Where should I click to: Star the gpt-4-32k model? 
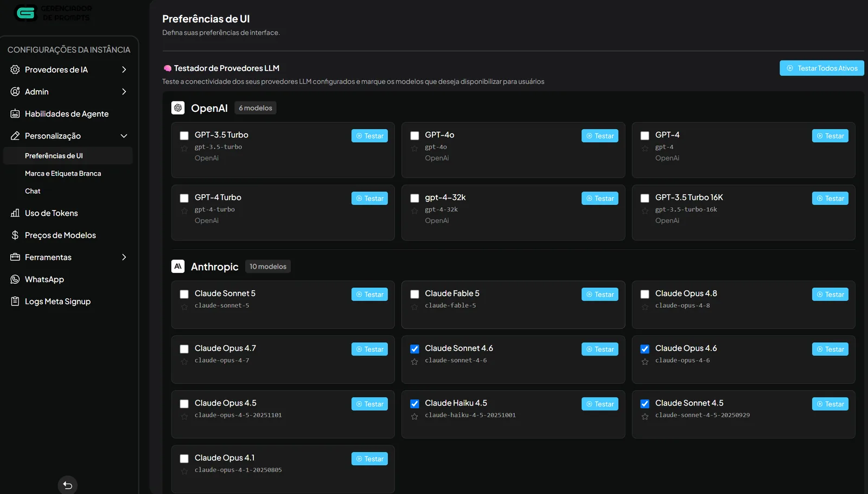[x=414, y=211]
